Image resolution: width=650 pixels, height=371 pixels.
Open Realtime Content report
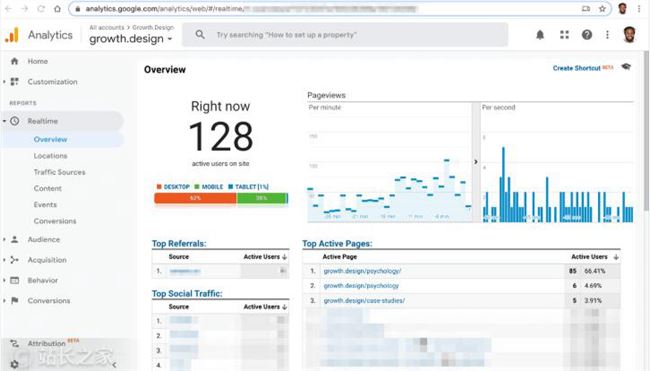48,188
